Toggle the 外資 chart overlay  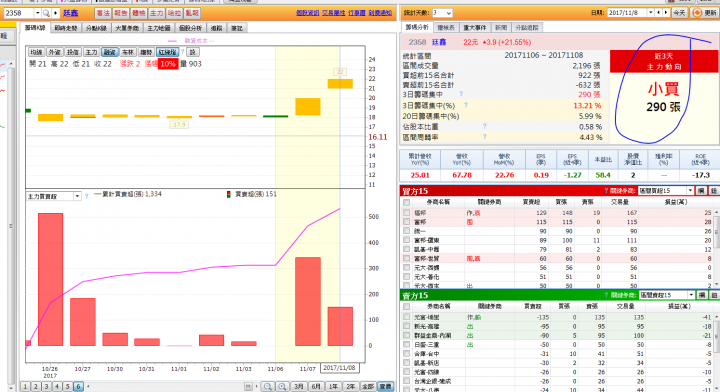click(x=54, y=52)
